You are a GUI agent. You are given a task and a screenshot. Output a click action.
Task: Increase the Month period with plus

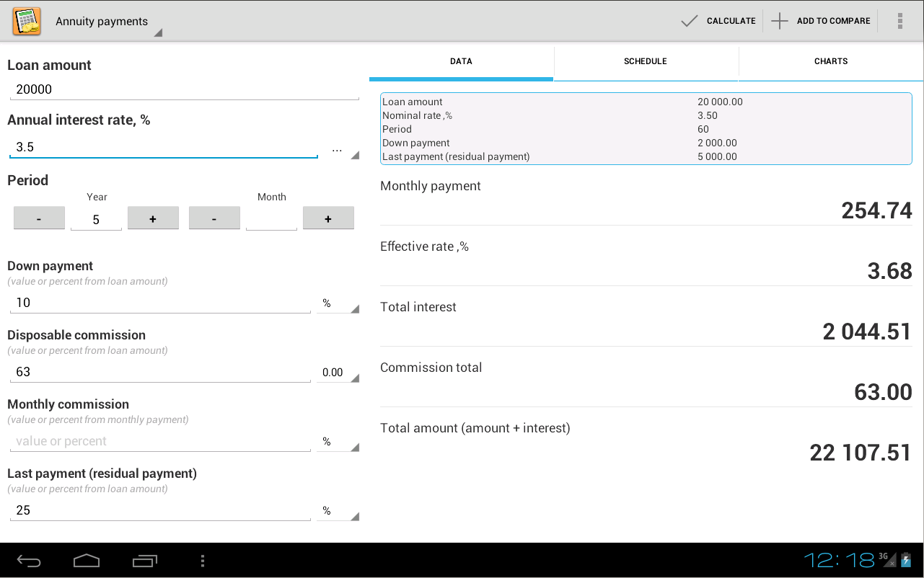click(328, 218)
